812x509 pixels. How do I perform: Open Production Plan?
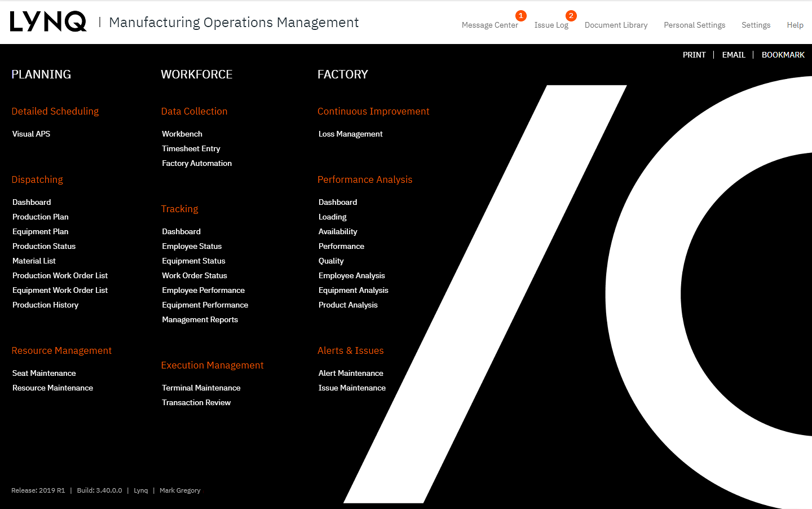point(41,217)
